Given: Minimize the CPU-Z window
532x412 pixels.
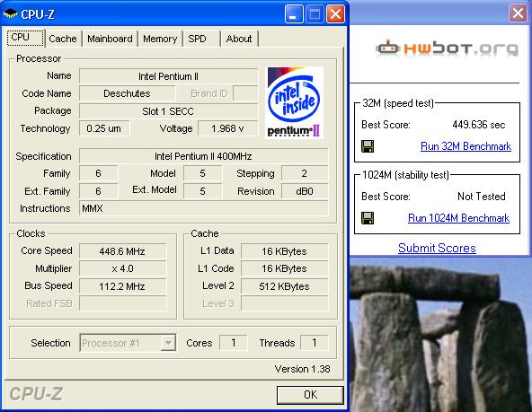Looking at the screenshot, I should pos(294,13).
